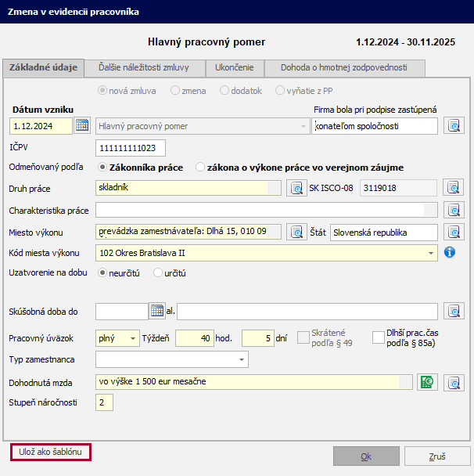Expand Typ zamestnanca dropdown
Viewport: 474px width, 476px height.
click(241, 360)
